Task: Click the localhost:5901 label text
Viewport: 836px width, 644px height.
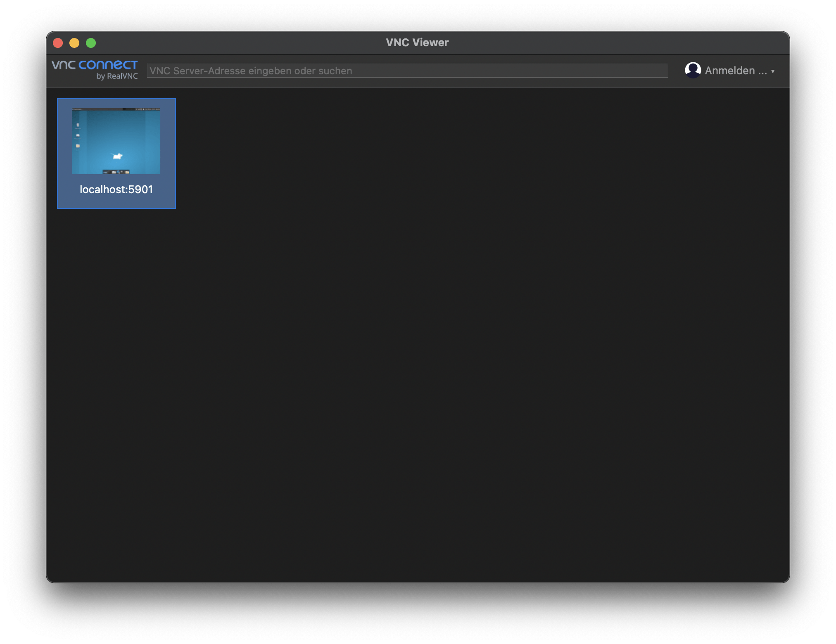Action: (x=116, y=189)
